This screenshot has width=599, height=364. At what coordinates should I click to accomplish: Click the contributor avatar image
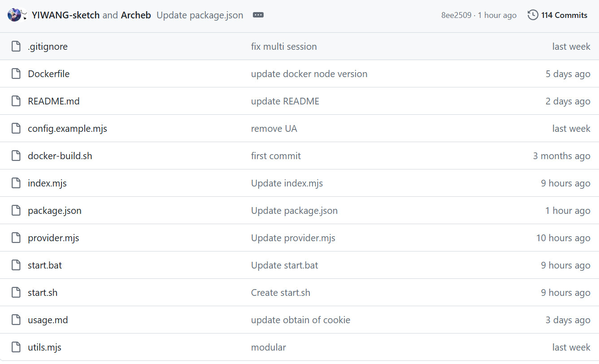(x=14, y=15)
